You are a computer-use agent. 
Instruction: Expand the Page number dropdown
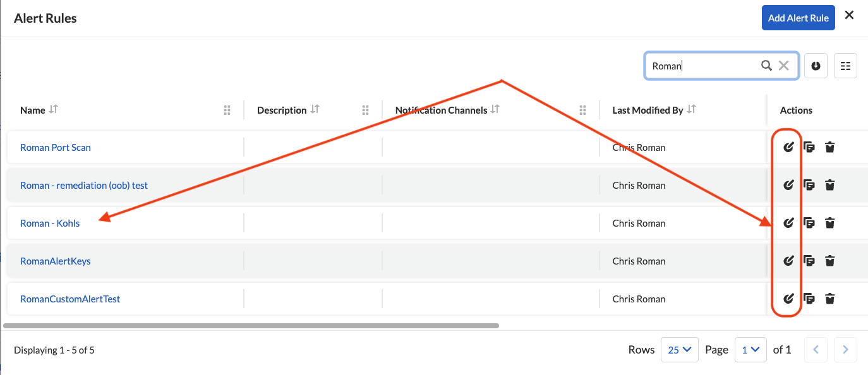[x=750, y=350]
